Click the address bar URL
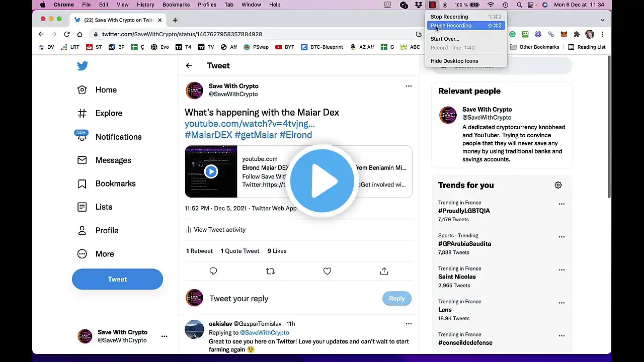Viewport: 644px width, 362px height. pyautogui.click(x=182, y=34)
